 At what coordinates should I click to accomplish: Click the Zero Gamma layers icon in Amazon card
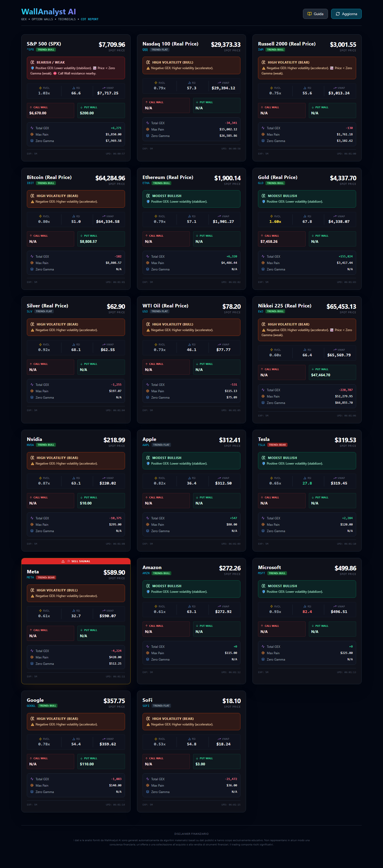148,660
